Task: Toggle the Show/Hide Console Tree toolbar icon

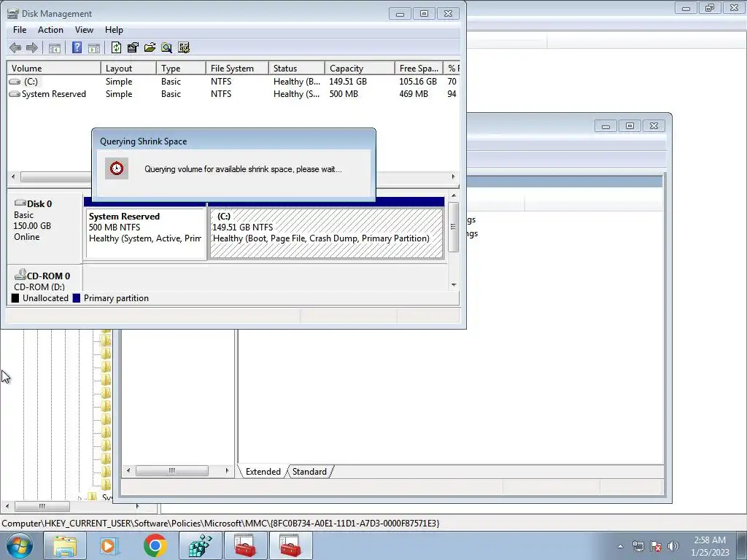Action: point(54,47)
